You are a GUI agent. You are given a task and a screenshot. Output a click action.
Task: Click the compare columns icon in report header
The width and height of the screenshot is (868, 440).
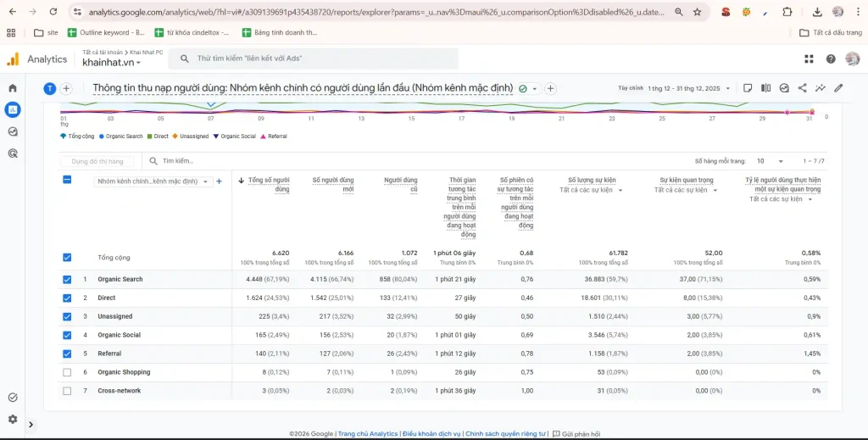click(766, 88)
